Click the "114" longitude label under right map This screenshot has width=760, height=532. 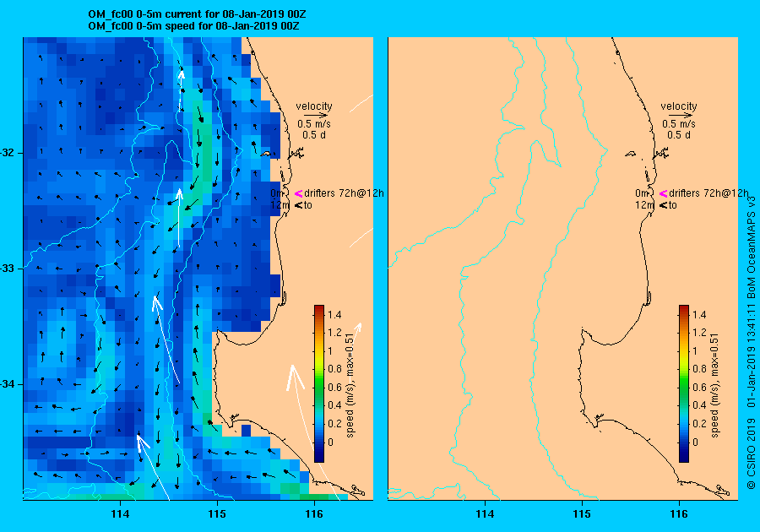click(485, 514)
